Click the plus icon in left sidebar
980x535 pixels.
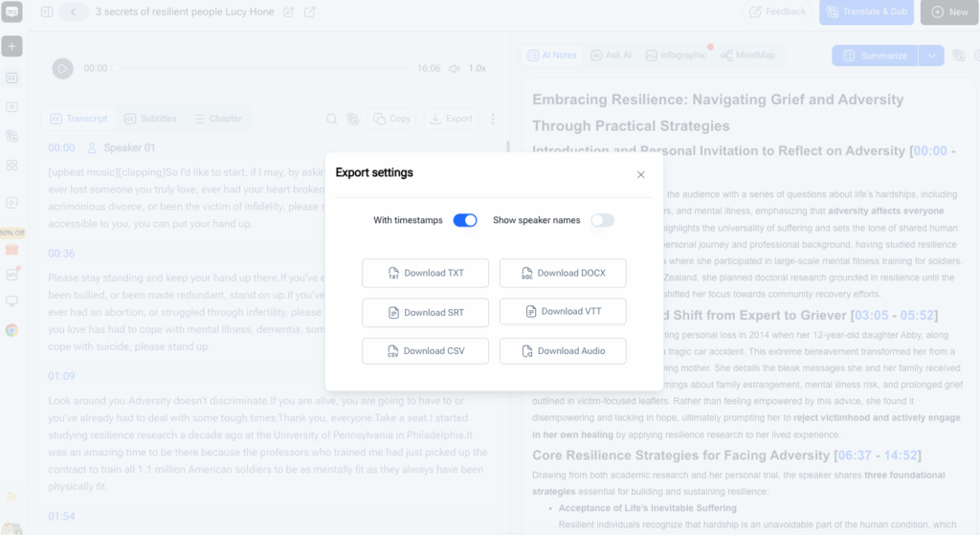tap(11, 46)
